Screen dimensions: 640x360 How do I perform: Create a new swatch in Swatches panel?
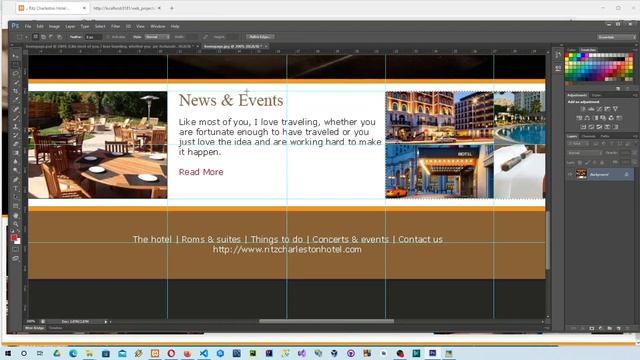point(618,88)
